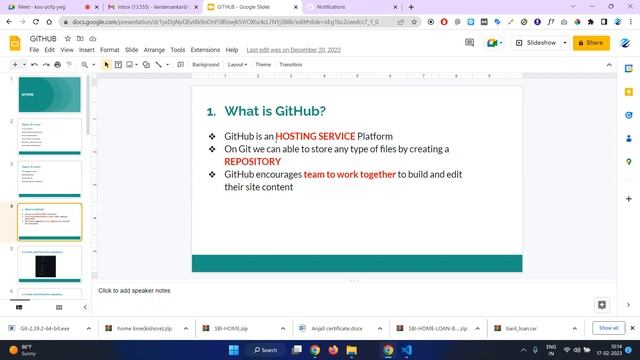Click the insert image icon
Screen dimensions: 640x360
tap(130, 64)
